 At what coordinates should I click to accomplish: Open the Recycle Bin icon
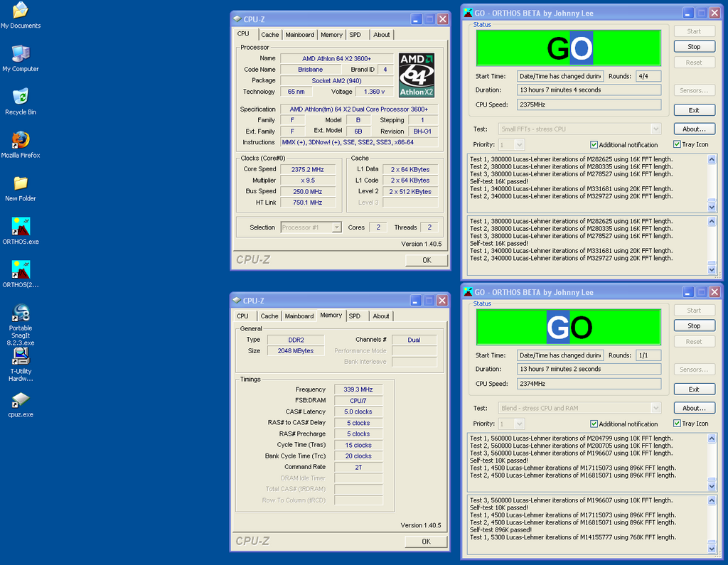pos(20,97)
